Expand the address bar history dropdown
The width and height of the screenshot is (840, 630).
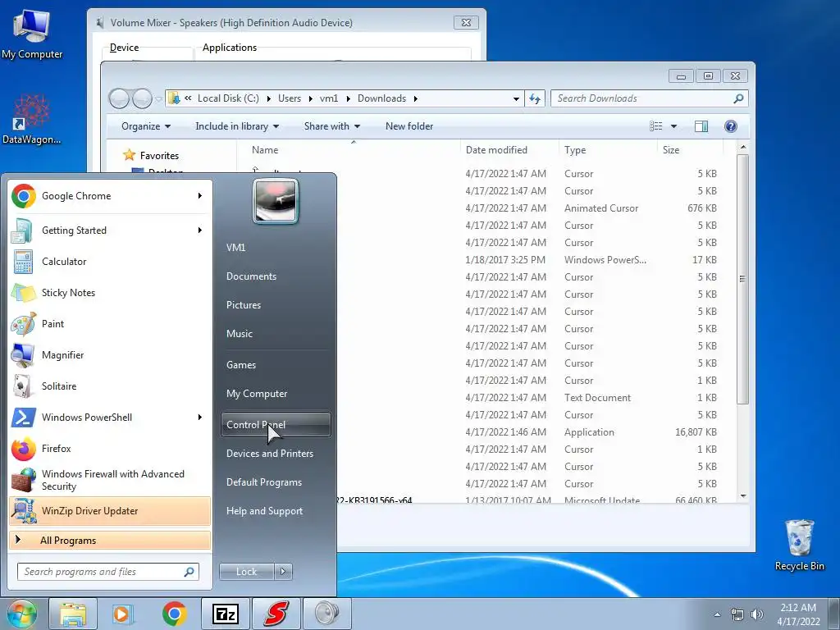[516, 98]
